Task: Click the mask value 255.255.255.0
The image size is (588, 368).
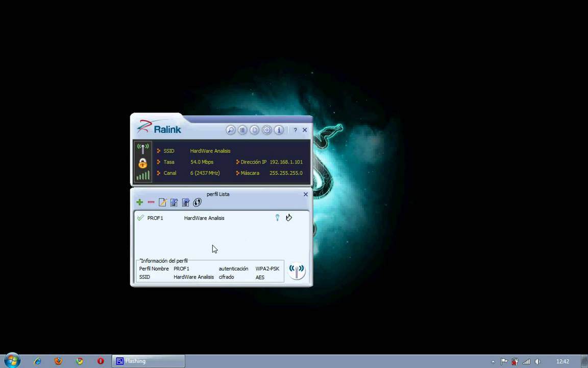Action: coord(286,173)
